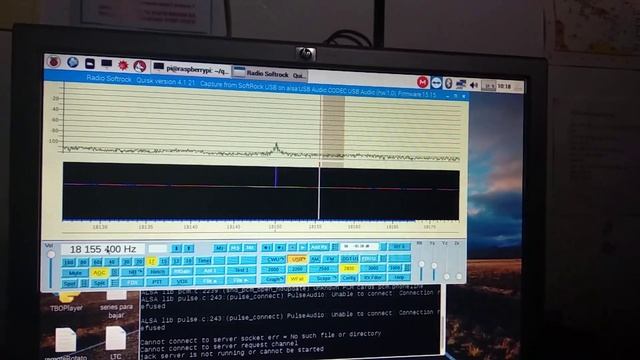Click the 18 155 400 Hz frequency display
The height and width of the screenshot is (360, 640).
pyautogui.click(x=103, y=249)
